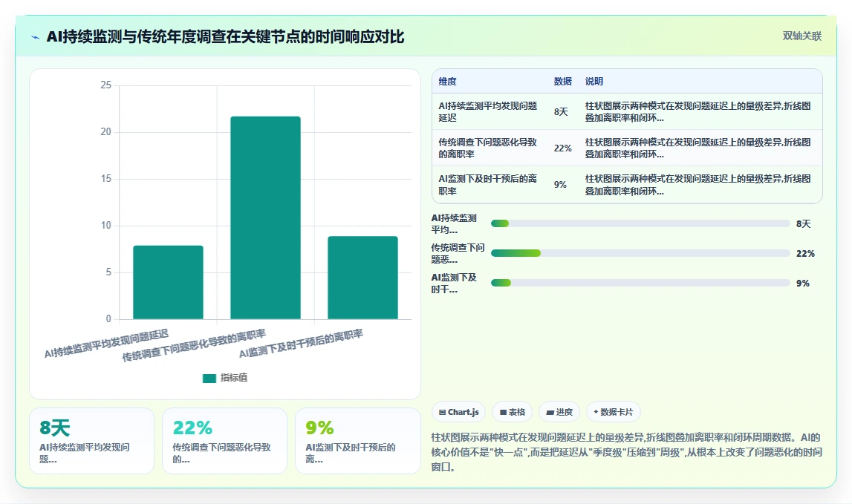Click the bar for AI持续监测平均发现问题延迟

pos(168,282)
